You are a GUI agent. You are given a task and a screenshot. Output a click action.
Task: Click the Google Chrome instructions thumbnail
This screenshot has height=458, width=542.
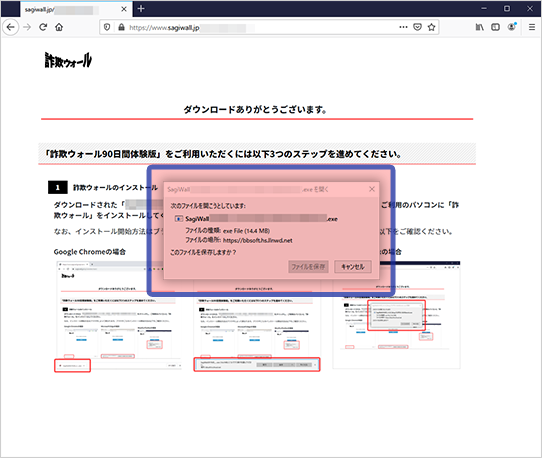(x=119, y=316)
